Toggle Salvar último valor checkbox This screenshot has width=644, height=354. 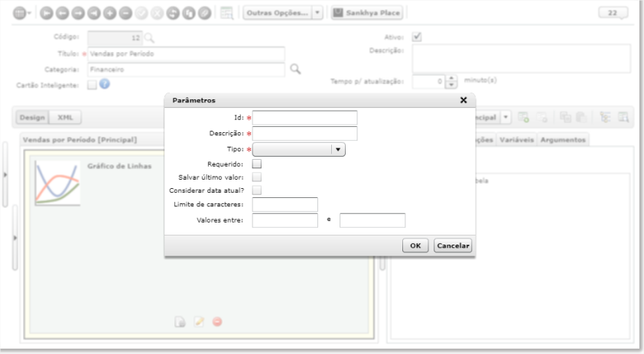[257, 177]
